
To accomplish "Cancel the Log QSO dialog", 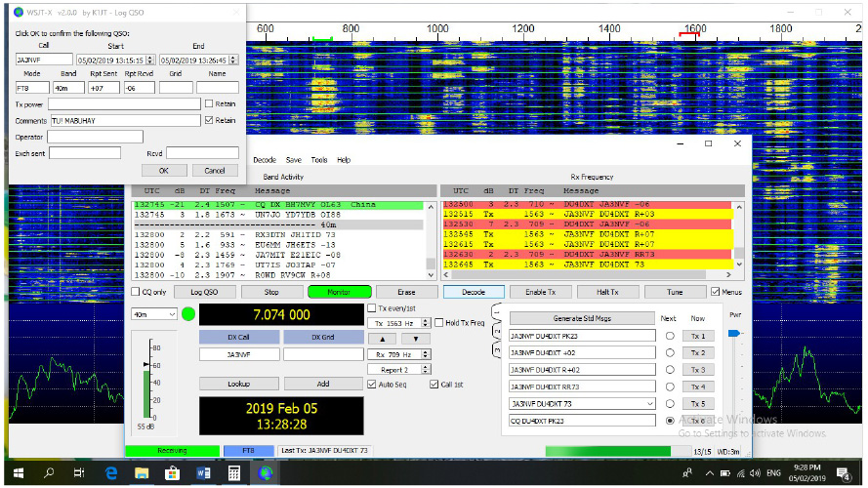I will (215, 171).
